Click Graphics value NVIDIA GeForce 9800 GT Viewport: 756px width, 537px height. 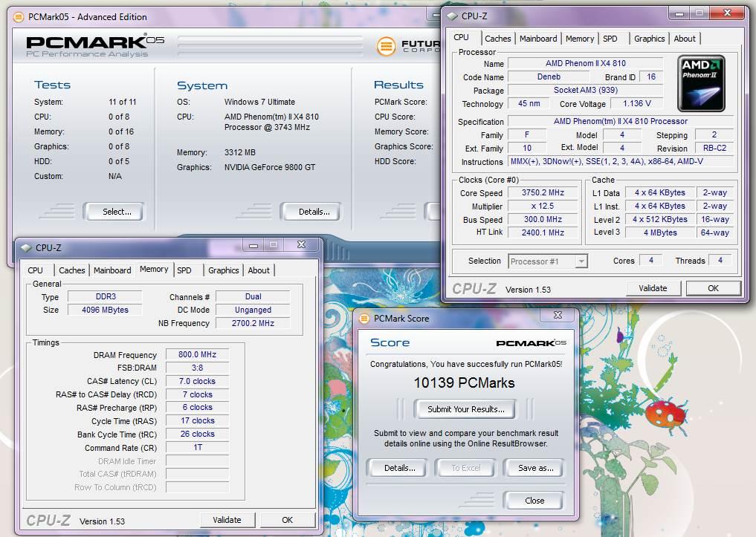click(x=270, y=167)
